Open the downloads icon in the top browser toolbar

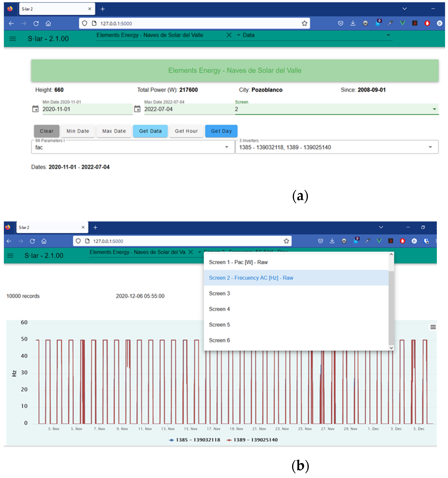(353, 23)
